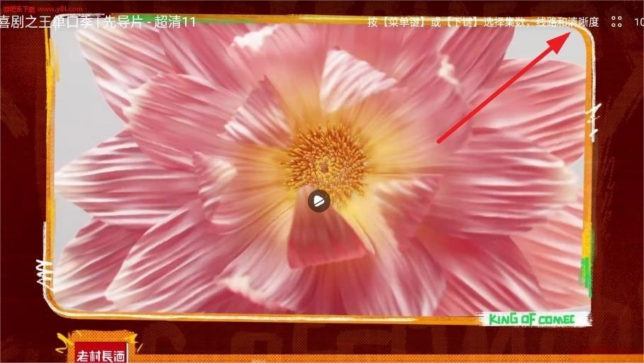The height and width of the screenshot is (363, 644).
Task: Open the four-dot menu icon
Action: click(616, 22)
